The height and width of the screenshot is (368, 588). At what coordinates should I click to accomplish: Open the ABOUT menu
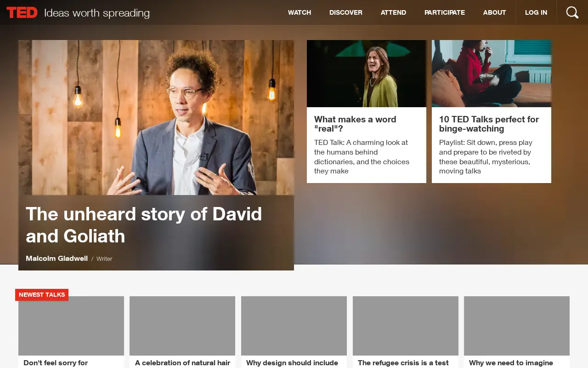[495, 12]
